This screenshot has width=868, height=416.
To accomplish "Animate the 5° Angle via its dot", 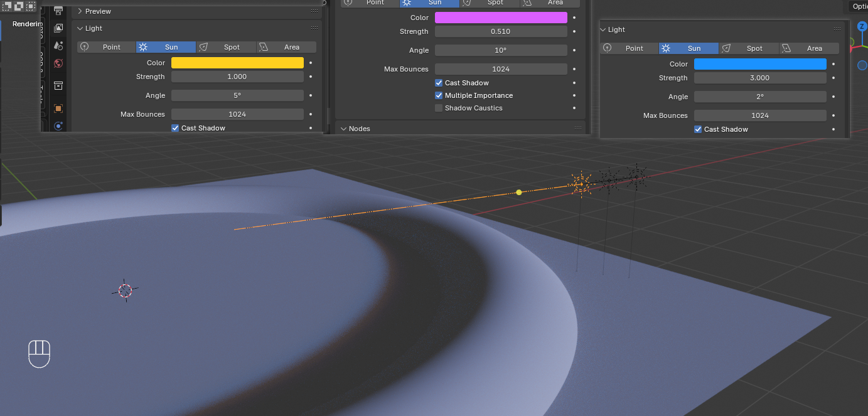I will pyautogui.click(x=311, y=95).
